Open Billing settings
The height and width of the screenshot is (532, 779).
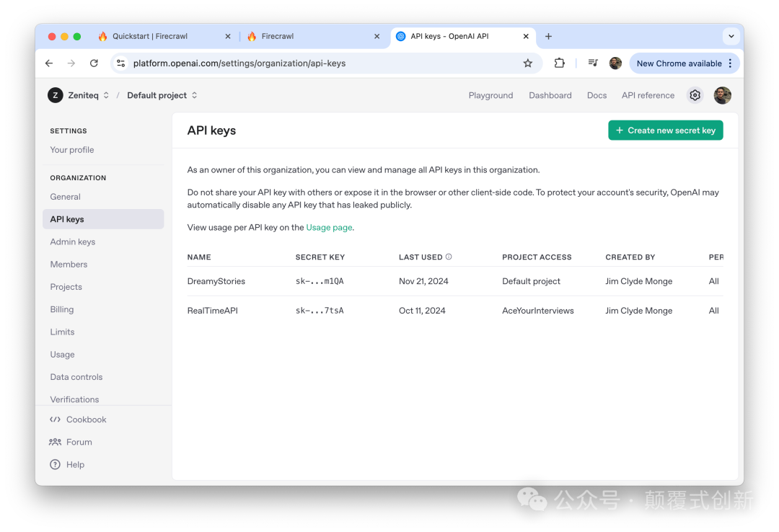pos(61,309)
